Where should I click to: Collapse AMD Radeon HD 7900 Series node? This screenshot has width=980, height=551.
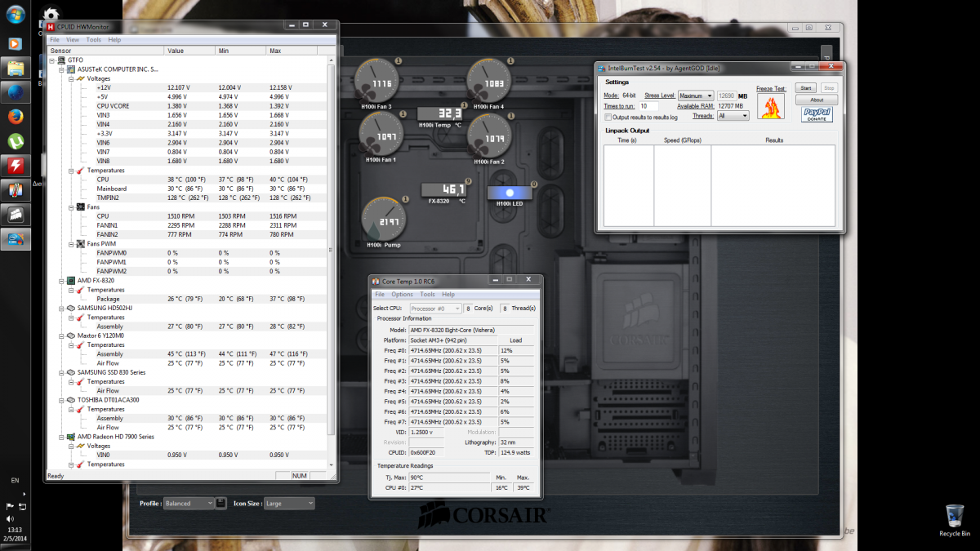[62, 437]
